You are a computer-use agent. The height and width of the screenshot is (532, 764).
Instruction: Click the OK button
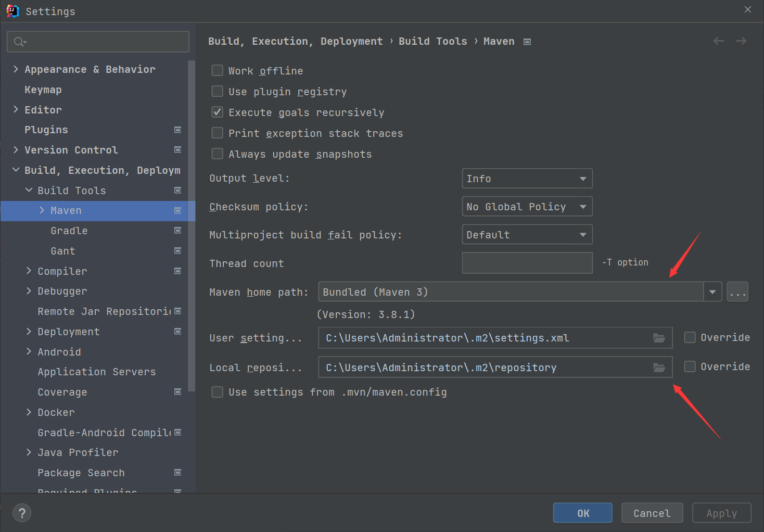coord(582,513)
